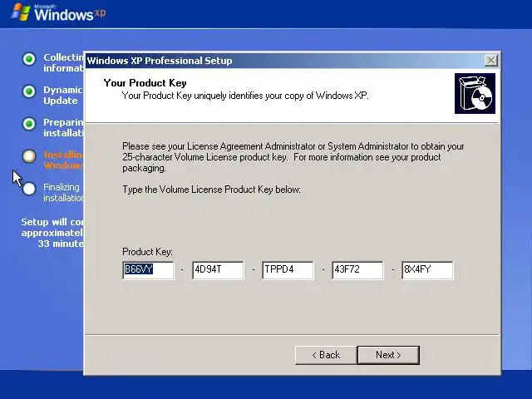This screenshot has width=532, height=399.
Task: Focus the first product key field B66VY
Action: (148, 270)
